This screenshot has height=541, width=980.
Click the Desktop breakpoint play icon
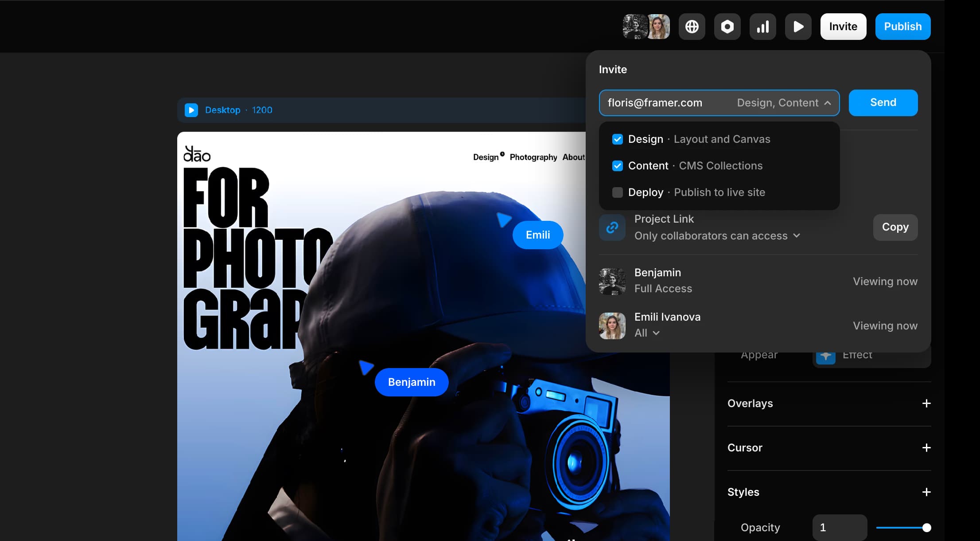point(191,110)
